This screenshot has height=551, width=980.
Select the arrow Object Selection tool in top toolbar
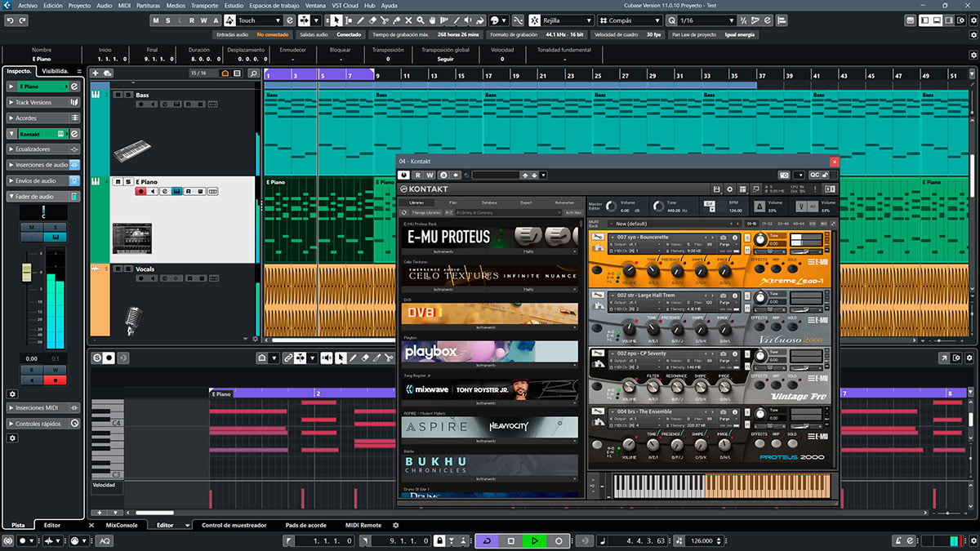pyautogui.click(x=338, y=20)
